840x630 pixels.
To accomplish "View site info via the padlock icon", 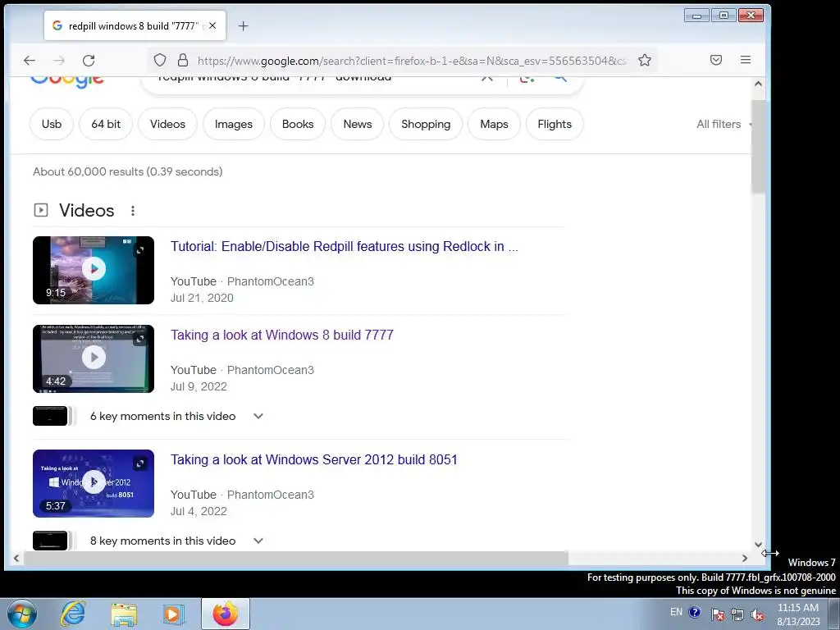I will pyautogui.click(x=183, y=60).
